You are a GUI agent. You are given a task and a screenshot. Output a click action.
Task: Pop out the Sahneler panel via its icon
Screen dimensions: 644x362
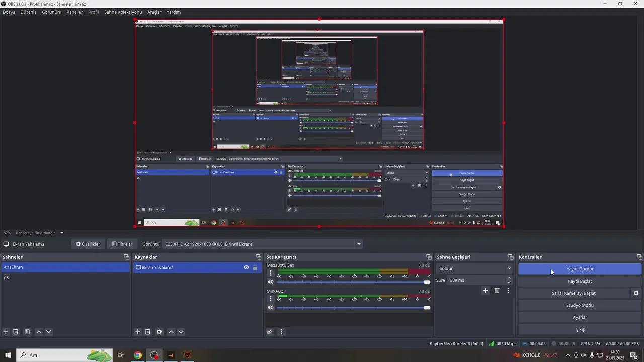tap(127, 257)
